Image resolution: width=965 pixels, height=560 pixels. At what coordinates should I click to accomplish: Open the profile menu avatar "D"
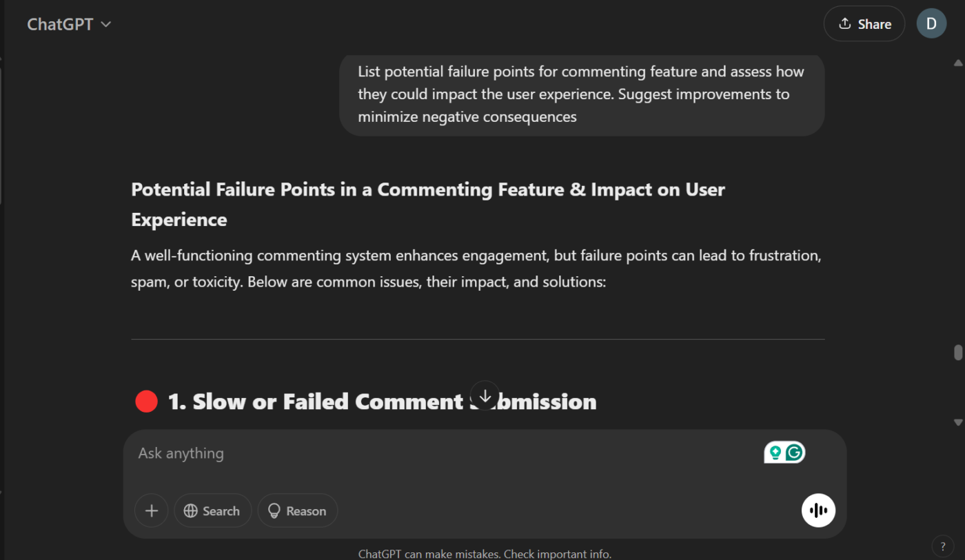click(x=931, y=24)
